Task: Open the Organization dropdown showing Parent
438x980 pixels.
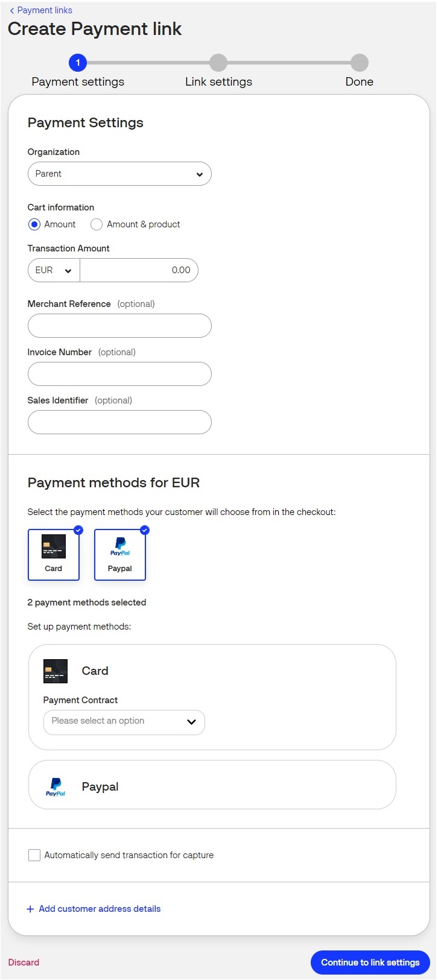Action: pos(119,174)
